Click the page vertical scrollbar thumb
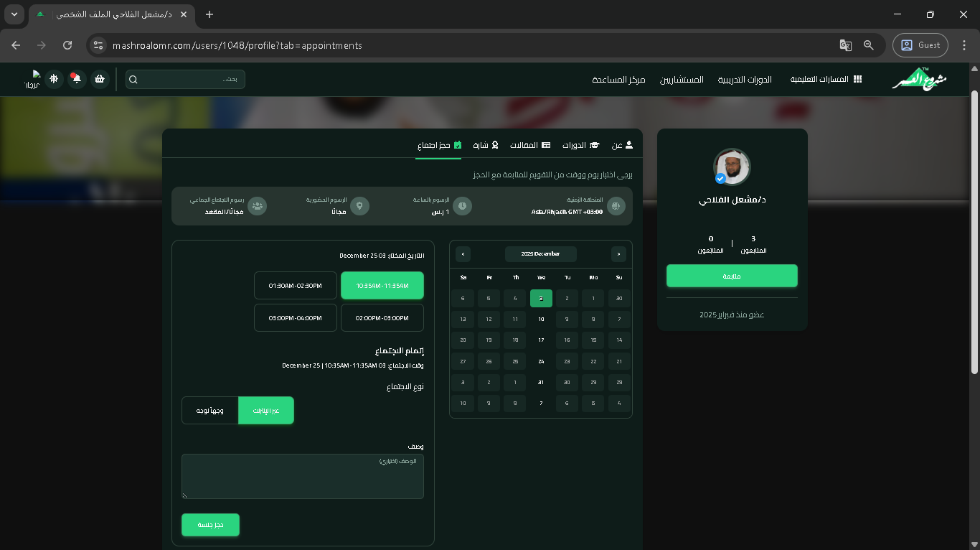980x550 pixels. 974,230
